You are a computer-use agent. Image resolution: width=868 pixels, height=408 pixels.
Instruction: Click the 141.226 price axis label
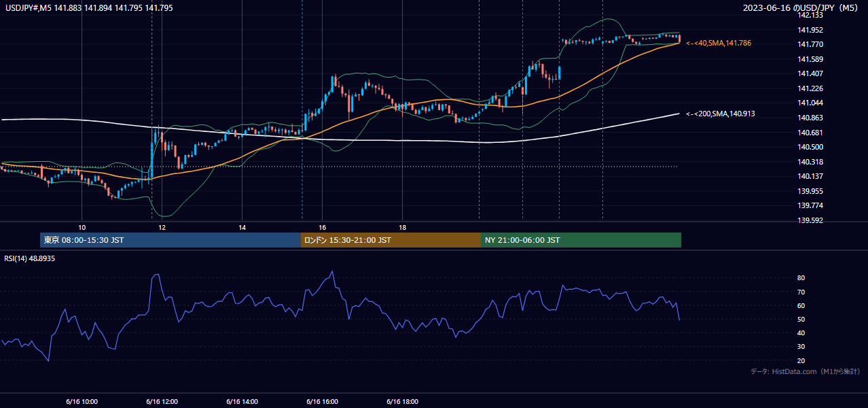(811, 89)
